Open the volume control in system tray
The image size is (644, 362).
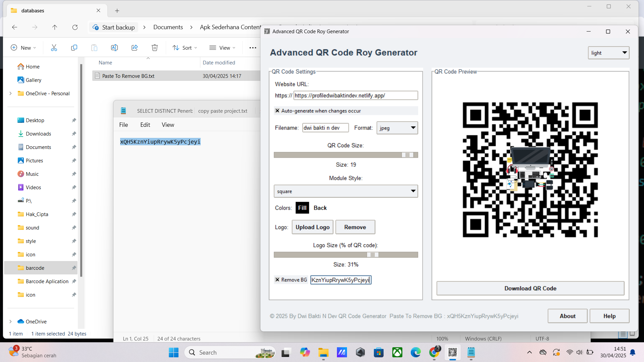(580, 352)
